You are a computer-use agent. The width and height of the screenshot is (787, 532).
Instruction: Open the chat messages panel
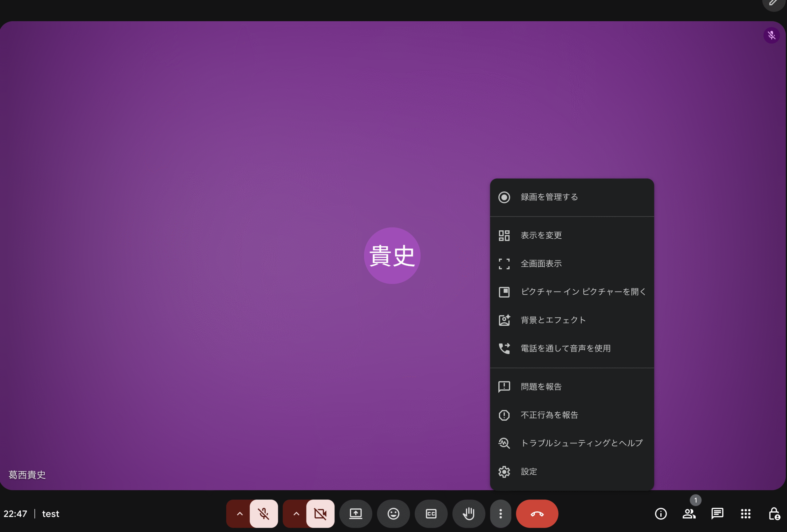point(717,514)
